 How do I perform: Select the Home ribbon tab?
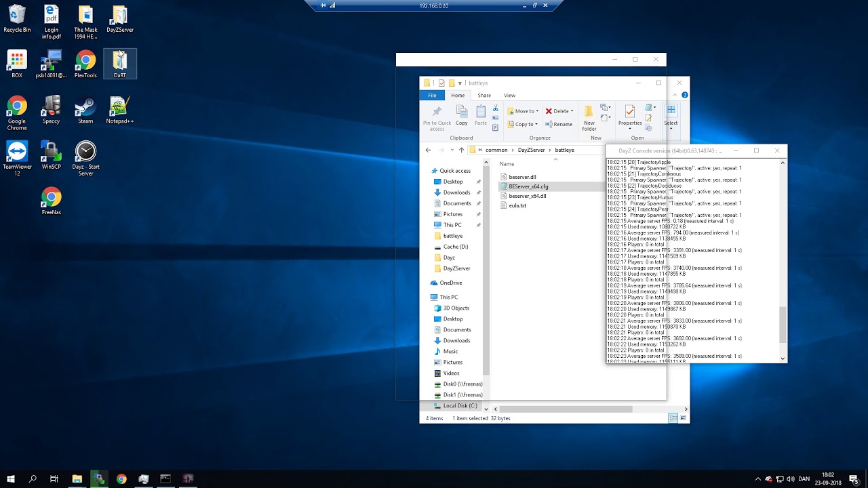tap(458, 95)
